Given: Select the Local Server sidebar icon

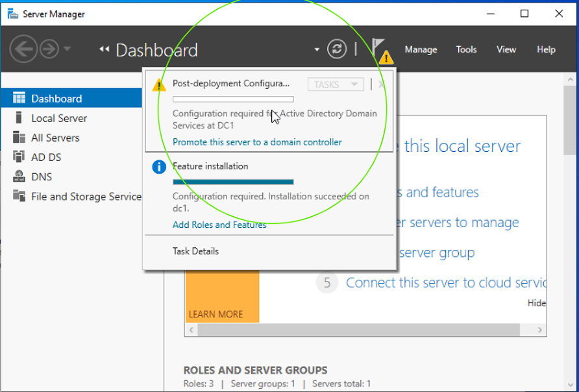Looking at the screenshot, I should tap(18, 117).
